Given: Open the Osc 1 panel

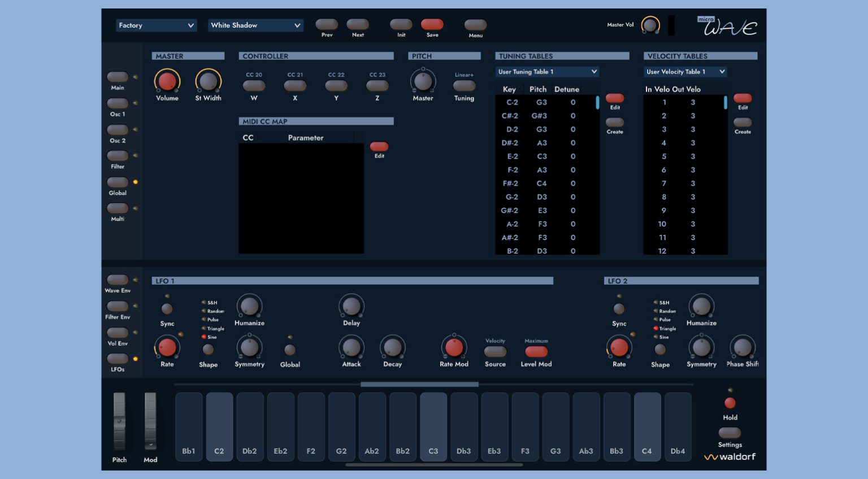Looking at the screenshot, I should 118,103.
